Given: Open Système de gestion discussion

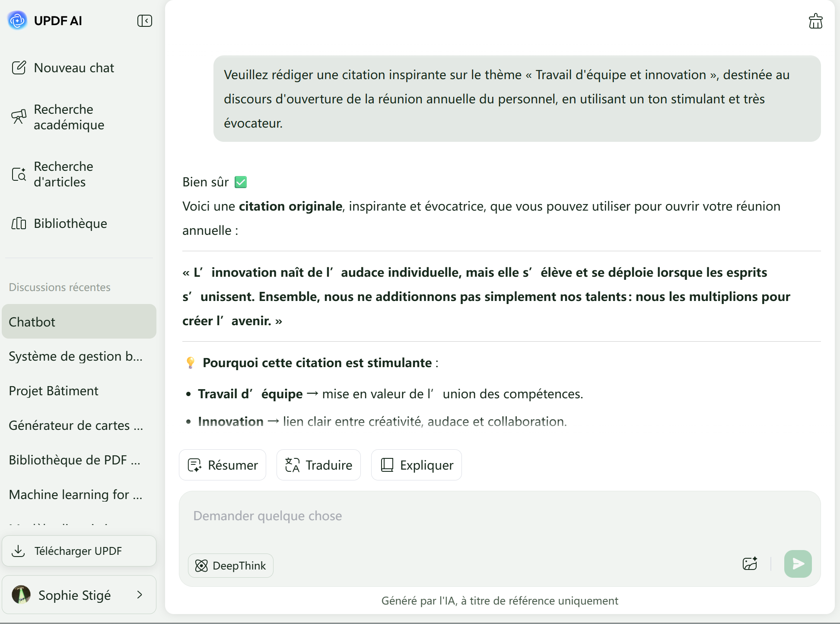Looking at the screenshot, I should [x=76, y=356].
